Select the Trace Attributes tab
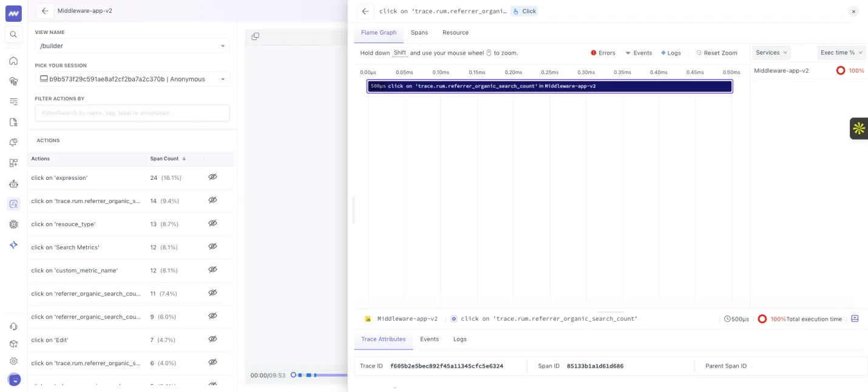The image size is (868, 392). point(384,339)
